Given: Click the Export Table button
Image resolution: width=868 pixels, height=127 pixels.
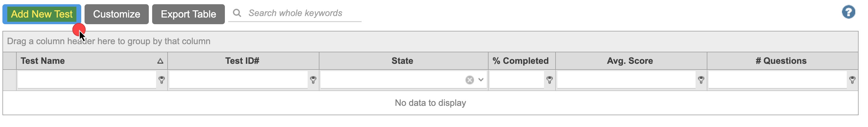Looking at the screenshot, I should (x=188, y=14).
